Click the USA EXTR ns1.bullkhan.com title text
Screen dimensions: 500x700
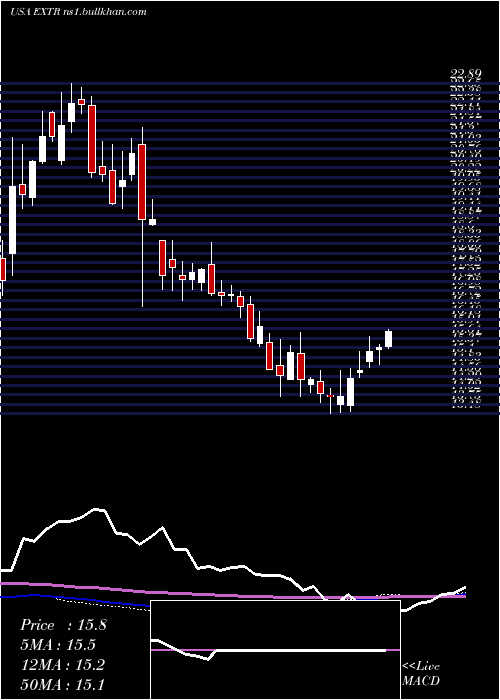[78, 12]
